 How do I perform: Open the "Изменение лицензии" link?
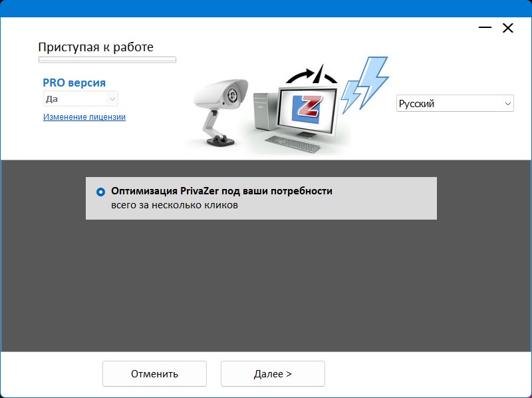[84, 117]
